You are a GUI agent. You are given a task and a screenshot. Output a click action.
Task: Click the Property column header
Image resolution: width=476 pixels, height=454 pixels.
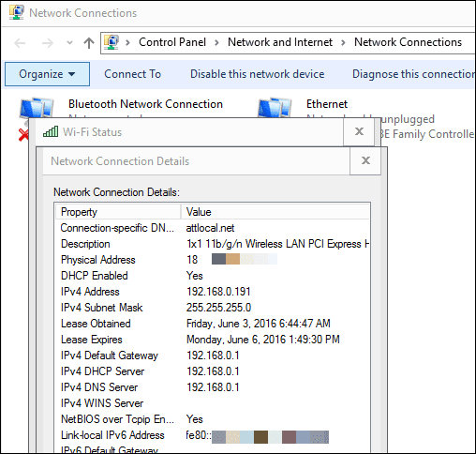tap(118, 212)
